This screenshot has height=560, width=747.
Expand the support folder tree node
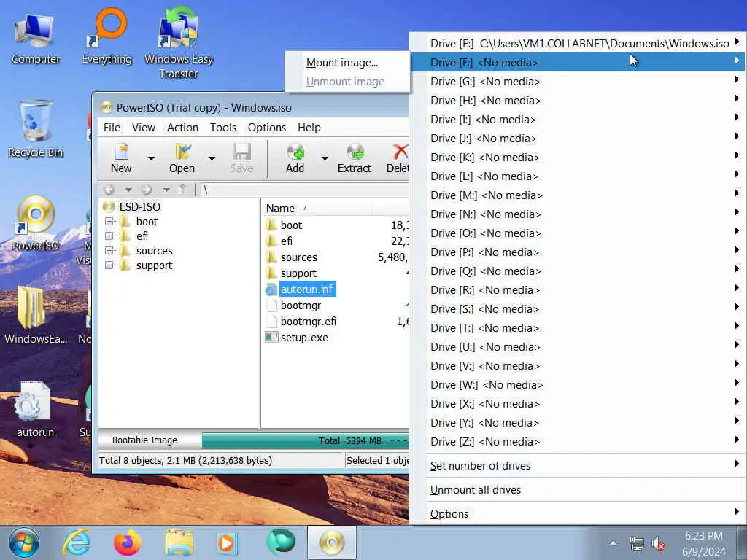pyautogui.click(x=109, y=265)
